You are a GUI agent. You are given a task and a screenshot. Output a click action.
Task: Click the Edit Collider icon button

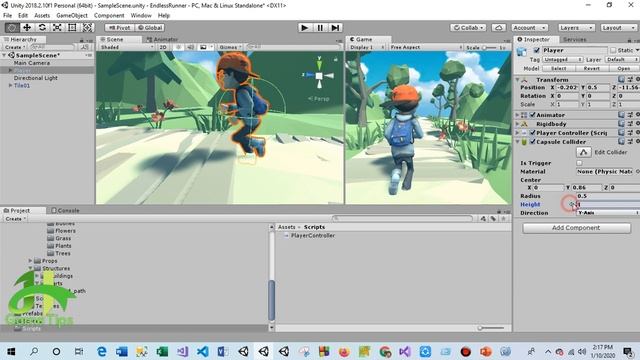(583, 152)
